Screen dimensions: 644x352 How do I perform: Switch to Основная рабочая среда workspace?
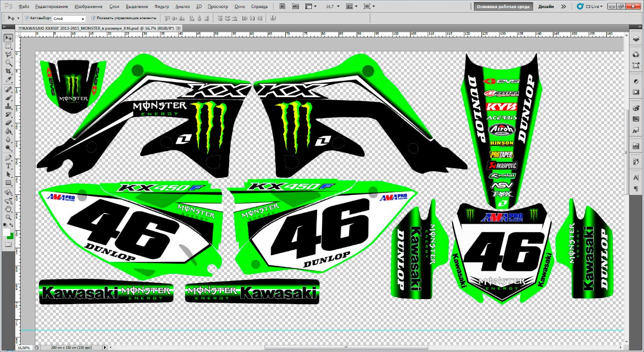pyautogui.click(x=503, y=7)
